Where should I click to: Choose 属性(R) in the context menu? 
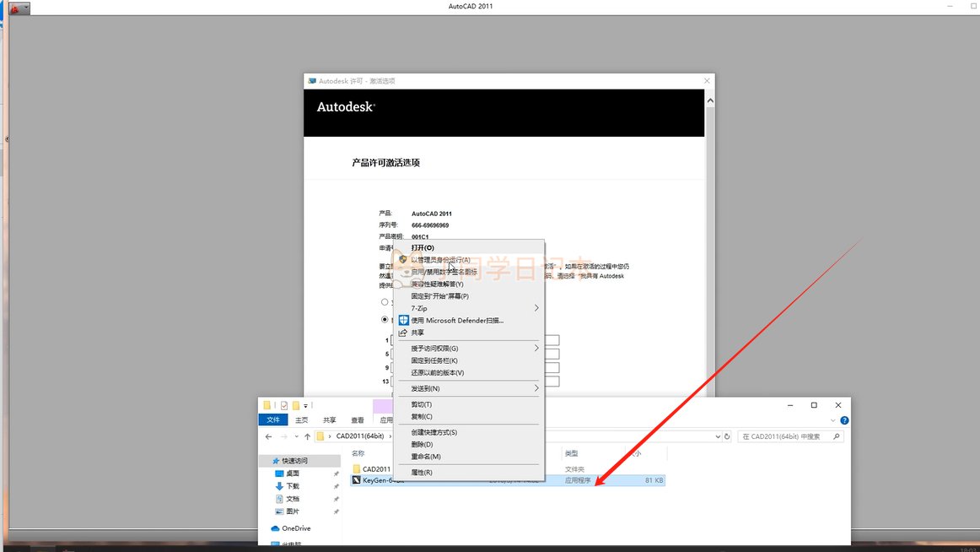tap(421, 473)
